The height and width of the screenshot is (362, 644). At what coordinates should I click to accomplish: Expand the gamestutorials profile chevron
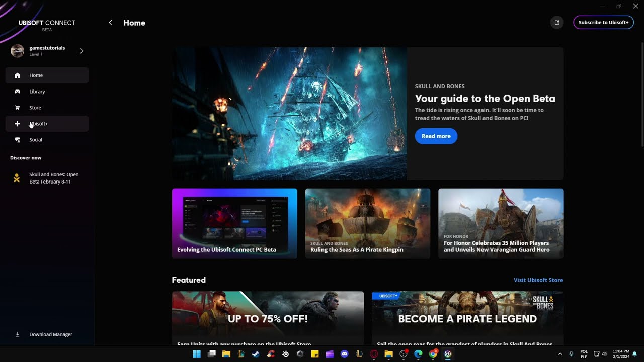(x=82, y=51)
